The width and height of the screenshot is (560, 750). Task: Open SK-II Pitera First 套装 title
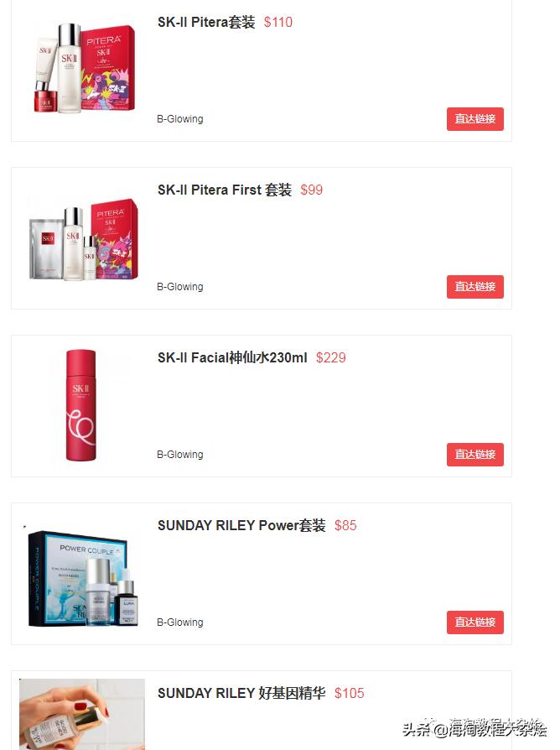[225, 190]
